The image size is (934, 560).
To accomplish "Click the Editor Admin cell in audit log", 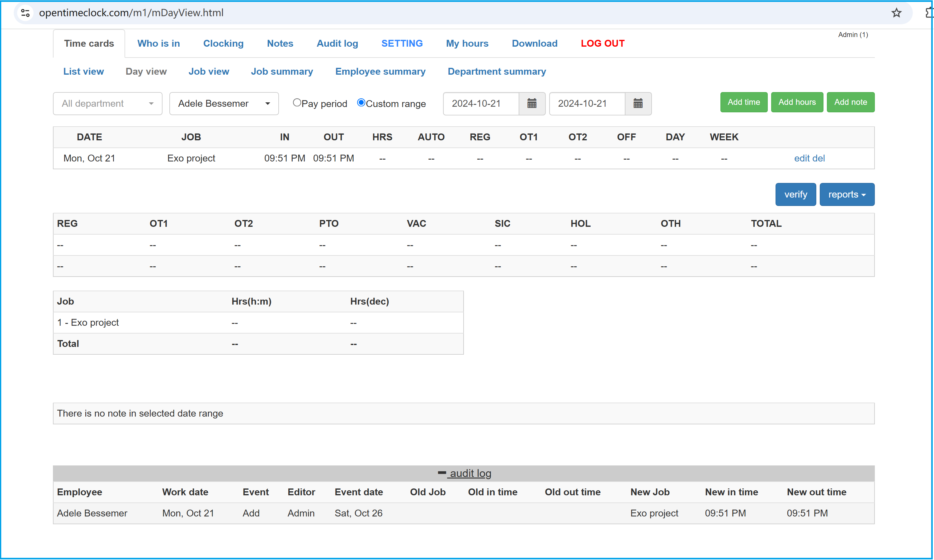I will coord(301,513).
